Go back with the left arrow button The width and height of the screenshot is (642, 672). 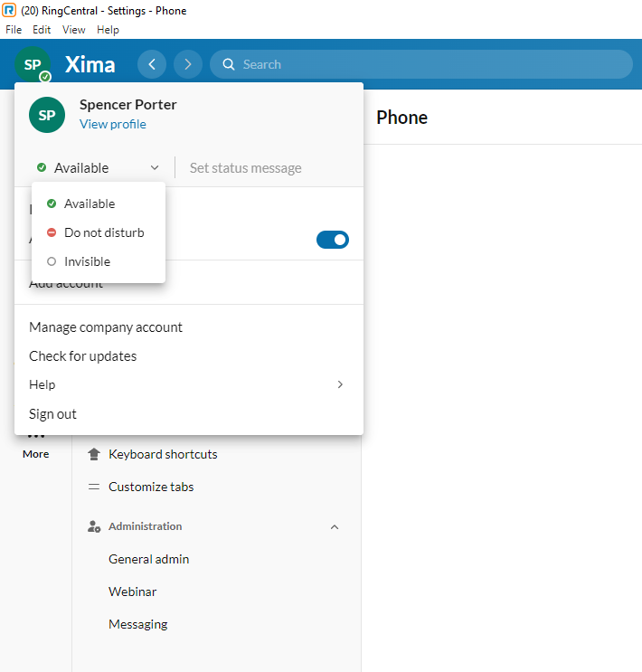point(152,64)
